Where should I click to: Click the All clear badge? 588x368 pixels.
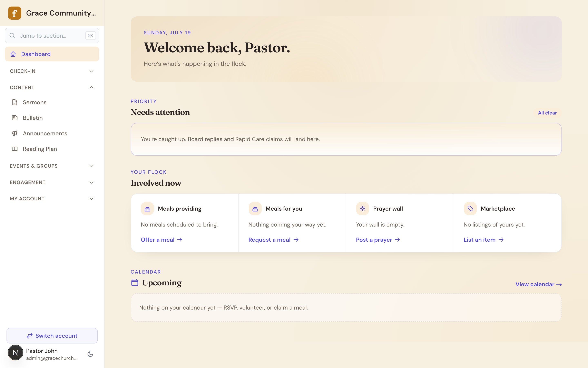pos(547,113)
